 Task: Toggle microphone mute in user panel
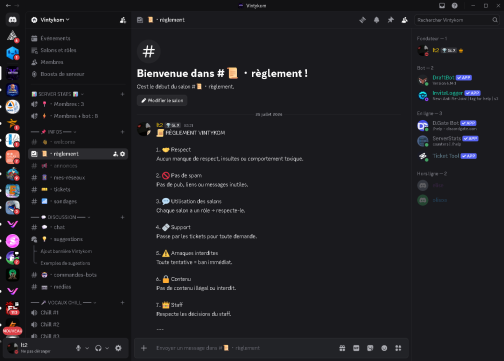pos(78,348)
